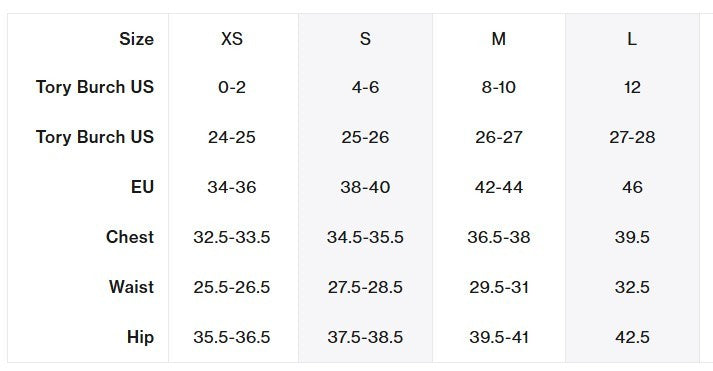Select the chest 32.5-33.5 cell
This screenshot has width=713, height=371.
click(232, 237)
